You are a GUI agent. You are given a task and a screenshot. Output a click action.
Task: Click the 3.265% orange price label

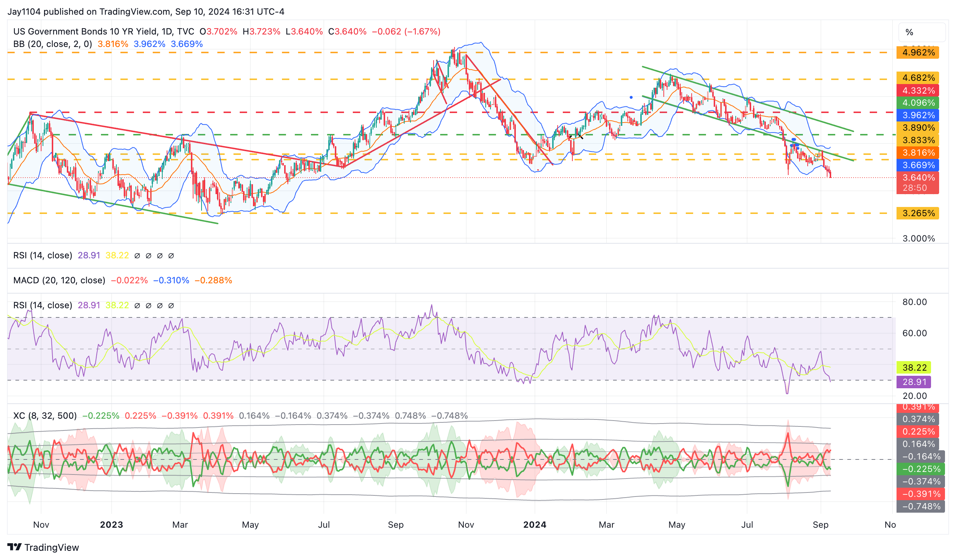click(918, 213)
